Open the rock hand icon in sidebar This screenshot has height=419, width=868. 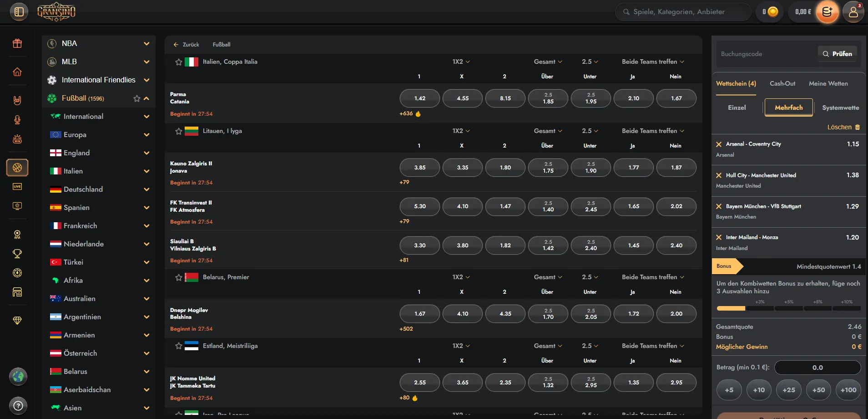point(17,100)
